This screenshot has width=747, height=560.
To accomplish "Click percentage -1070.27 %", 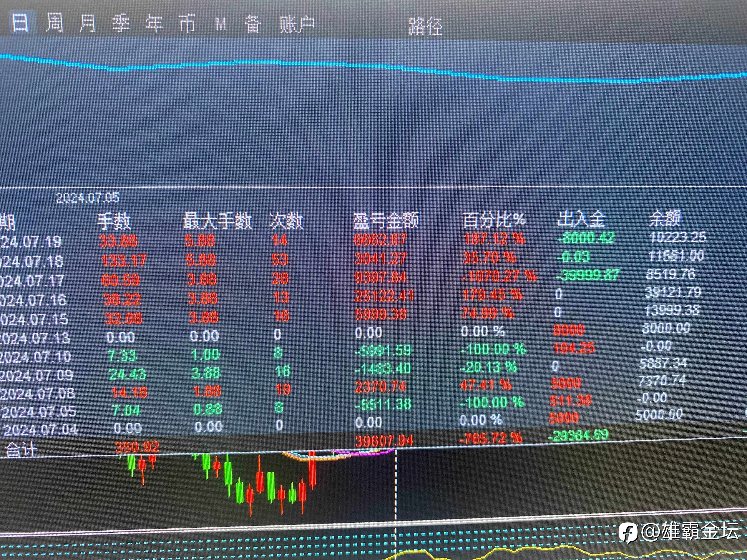I will coord(499,276).
